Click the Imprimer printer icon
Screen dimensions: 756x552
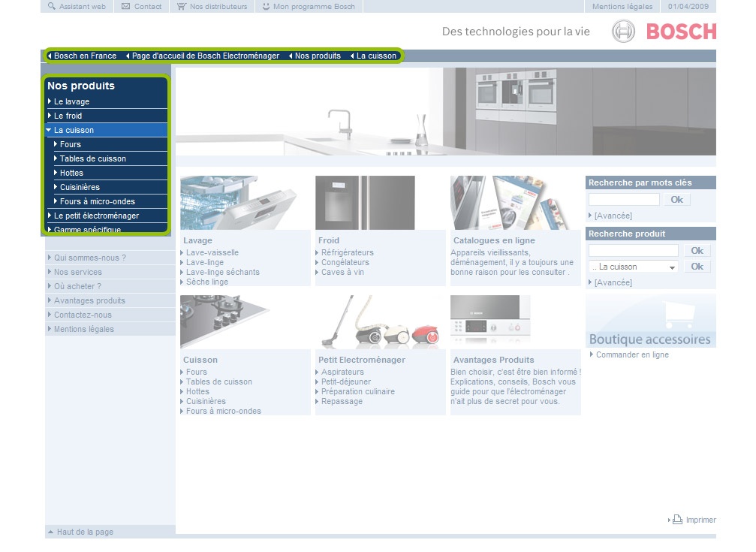click(677, 519)
